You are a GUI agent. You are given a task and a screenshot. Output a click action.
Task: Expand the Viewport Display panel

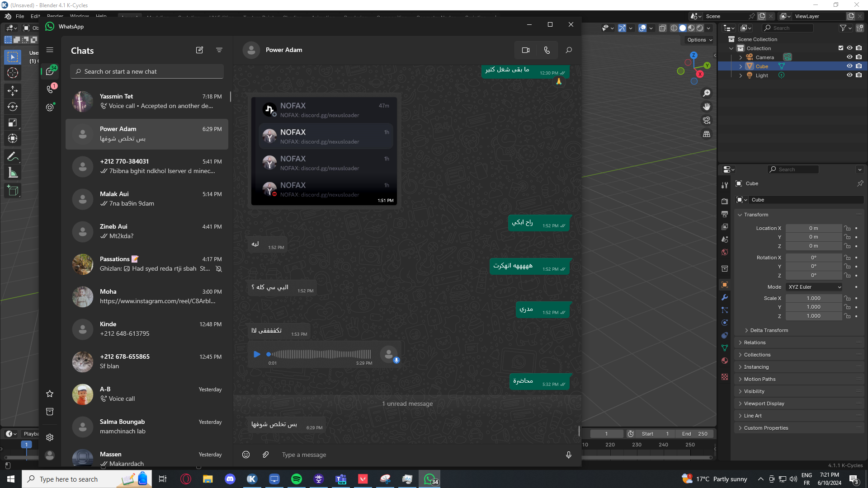click(764, 404)
